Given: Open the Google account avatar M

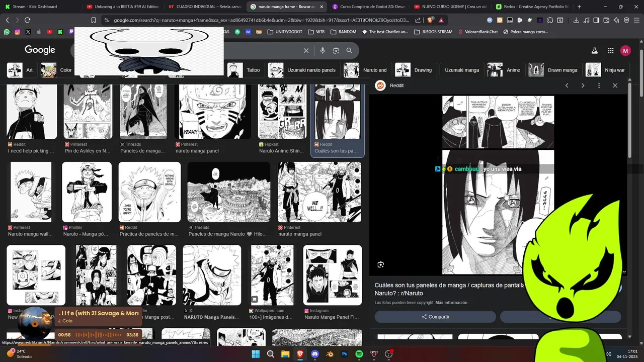Looking at the screenshot, I should click(625, 50).
